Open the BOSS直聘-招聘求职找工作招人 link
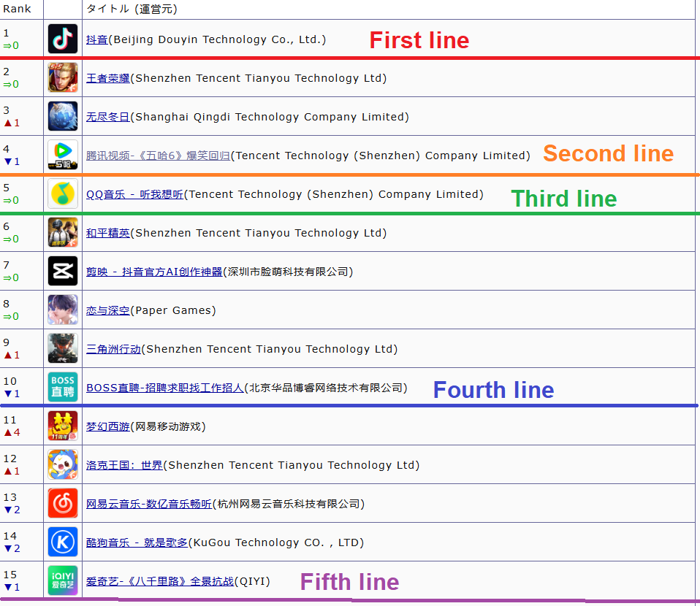The width and height of the screenshot is (700, 606). [164, 388]
